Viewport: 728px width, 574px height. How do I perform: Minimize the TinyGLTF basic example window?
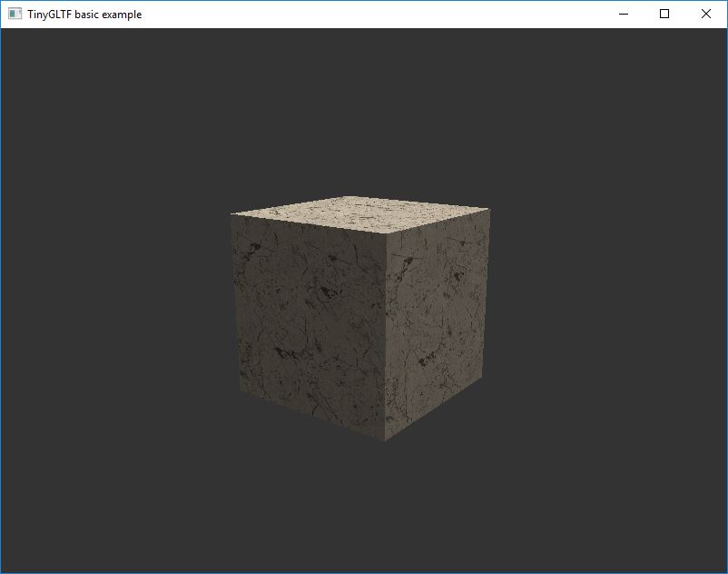click(624, 14)
